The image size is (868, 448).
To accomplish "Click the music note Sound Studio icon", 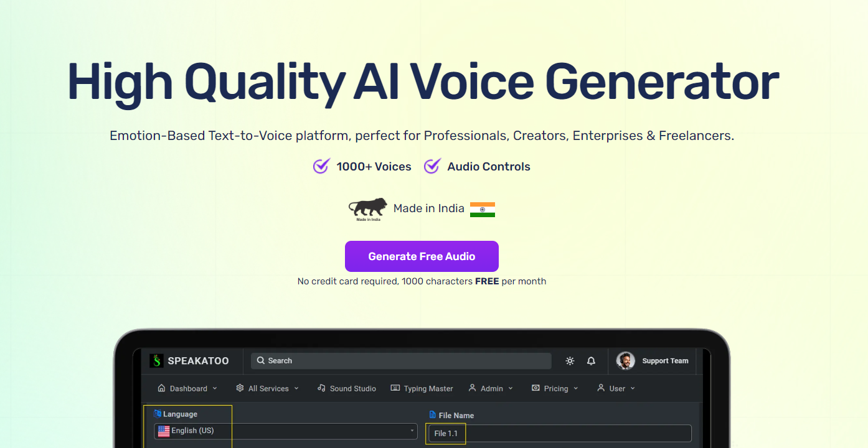I will coord(321,388).
